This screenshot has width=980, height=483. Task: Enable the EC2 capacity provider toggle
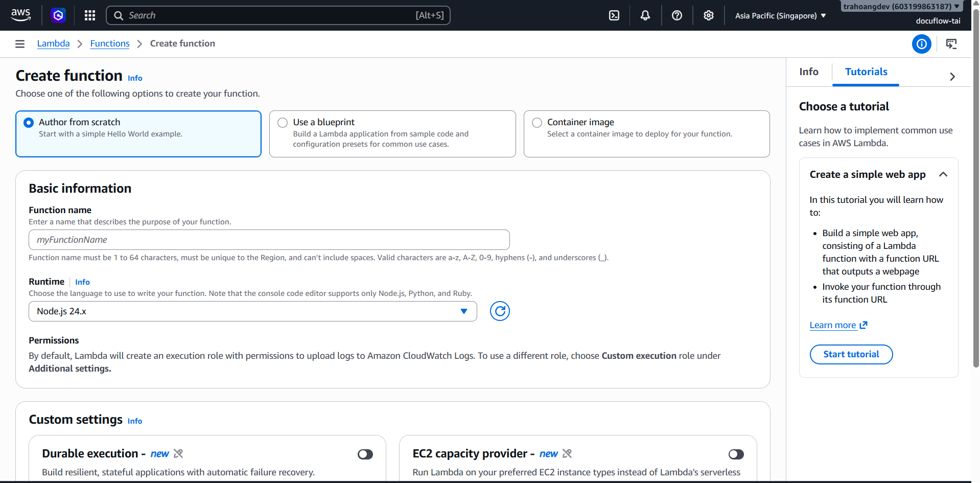click(x=736, y=454)
